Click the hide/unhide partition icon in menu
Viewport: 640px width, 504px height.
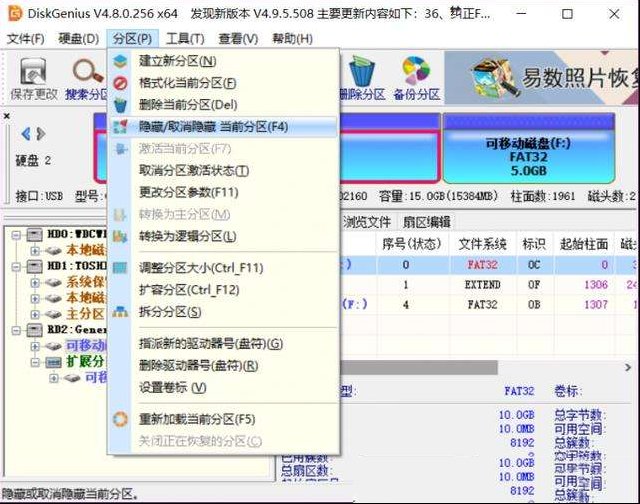pos(120,127)
